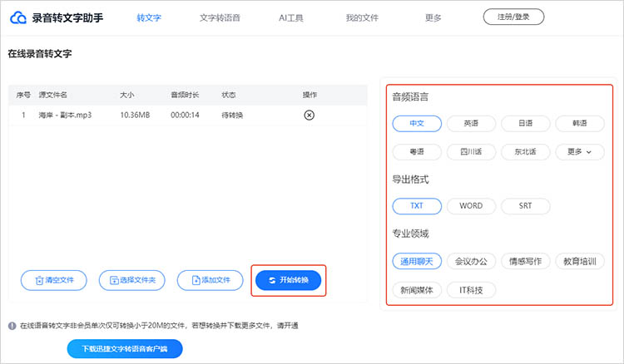This screenshot has height=364, width=624.
Task: Click the 在线录音转文字 heading
Action: (x=40, y=54)
